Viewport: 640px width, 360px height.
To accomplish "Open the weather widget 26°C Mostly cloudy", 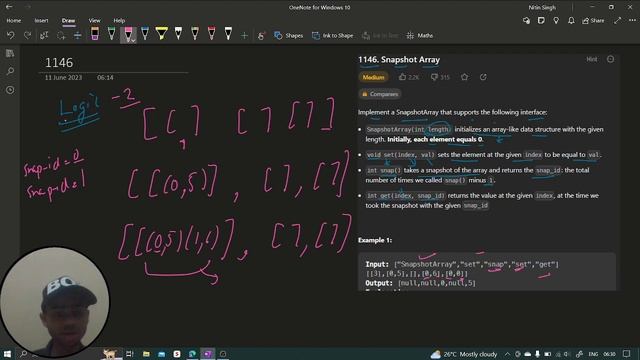I will [464, 354].
